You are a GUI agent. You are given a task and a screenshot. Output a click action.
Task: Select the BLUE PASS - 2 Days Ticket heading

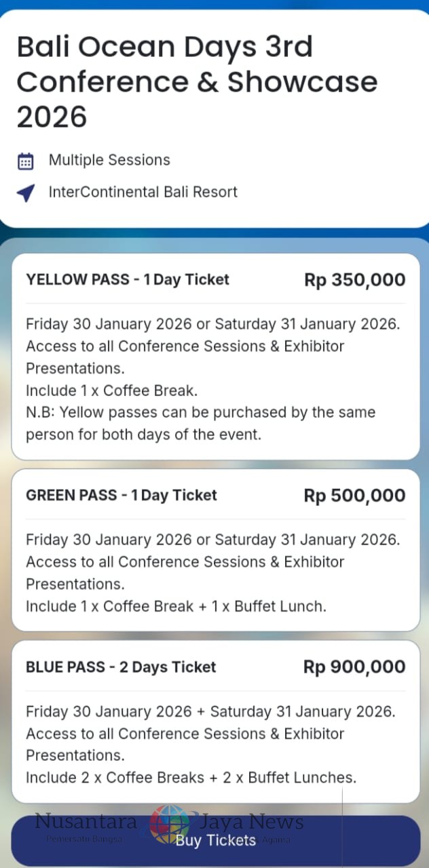point(121,667)
